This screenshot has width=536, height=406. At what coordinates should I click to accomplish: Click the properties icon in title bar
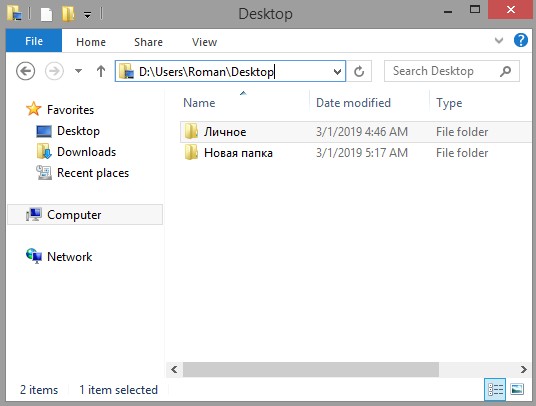pos(46,14)
